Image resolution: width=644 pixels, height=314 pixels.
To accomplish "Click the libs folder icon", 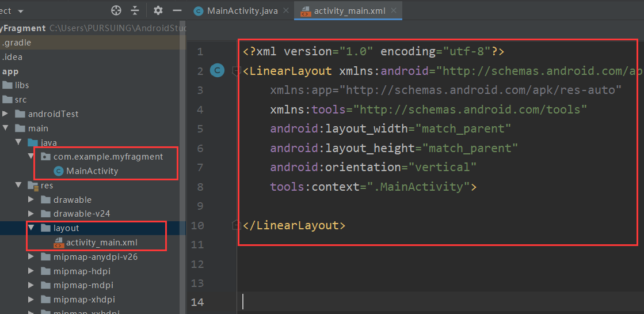I will [x=7, y=85].
